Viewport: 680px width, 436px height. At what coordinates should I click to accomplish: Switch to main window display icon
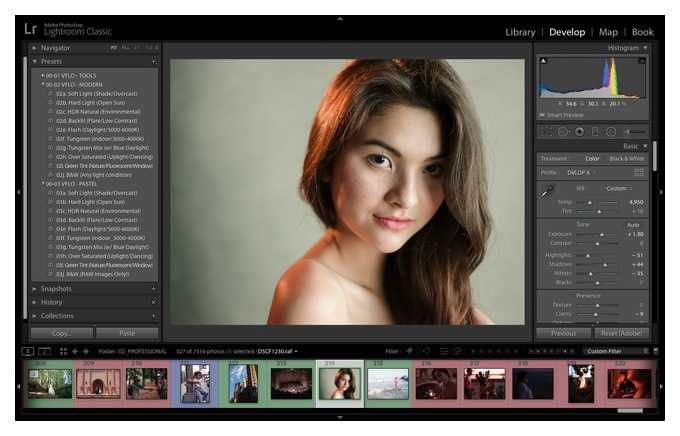[x=28, y=351]
